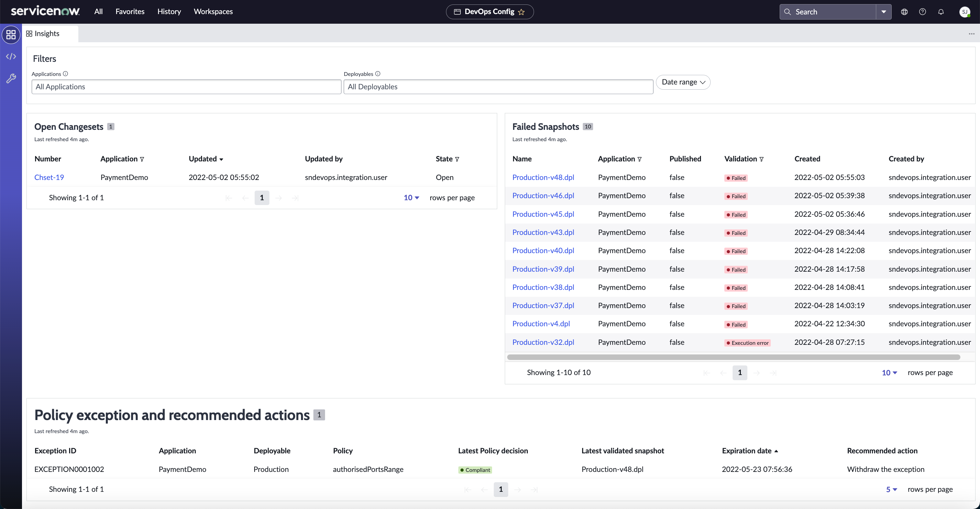Go to previous page in Policy exceptions

tap(484, 490)
